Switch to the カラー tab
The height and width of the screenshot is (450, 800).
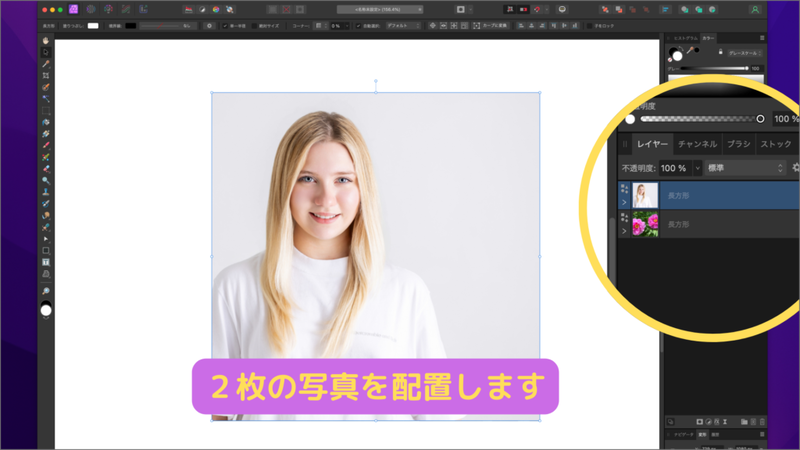coord(708,38)
